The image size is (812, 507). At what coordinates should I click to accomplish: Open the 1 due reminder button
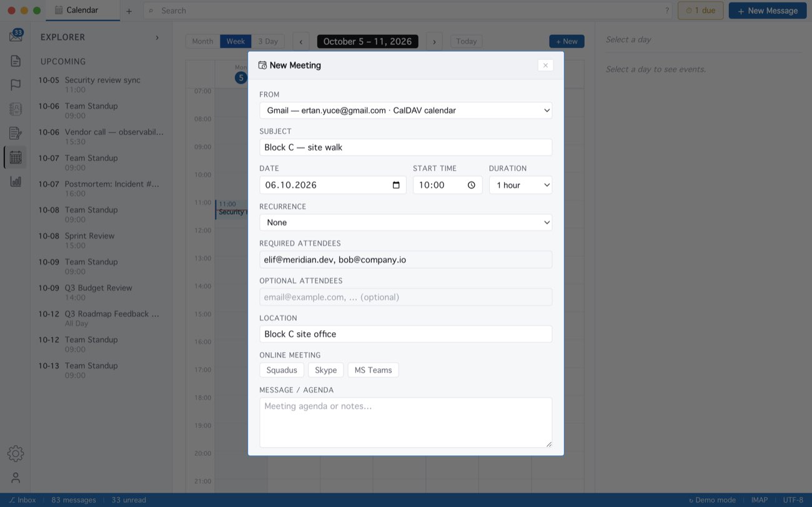click(x=701, y=11)
